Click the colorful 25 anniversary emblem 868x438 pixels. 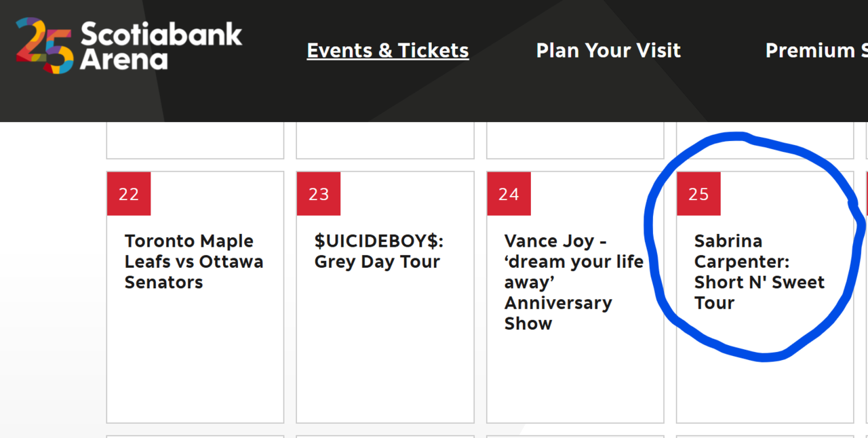pyautogui.click(x=44, y=46)
